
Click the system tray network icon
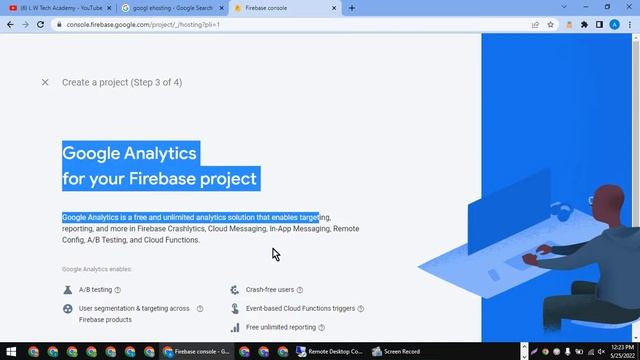pos(591,351)
